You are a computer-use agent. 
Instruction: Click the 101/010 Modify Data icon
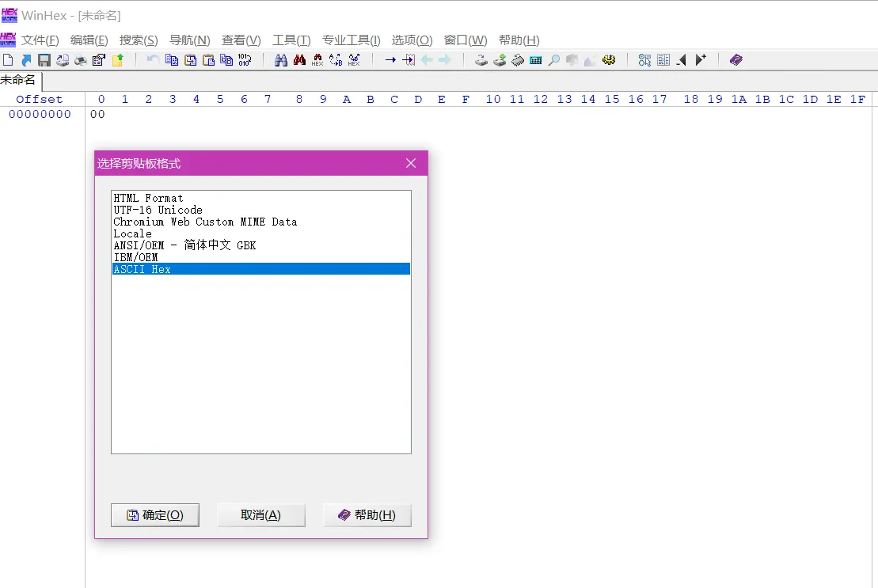245,60
